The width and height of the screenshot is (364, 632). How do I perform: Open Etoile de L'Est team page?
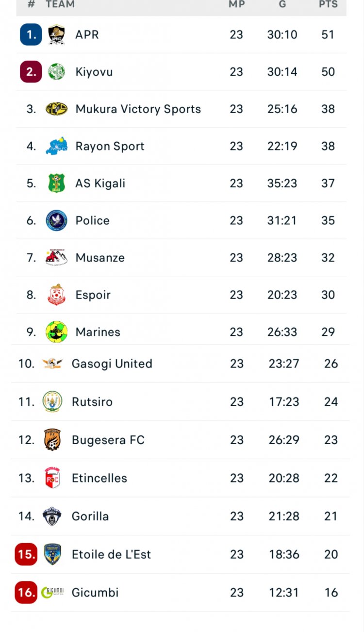pos(111,554)
